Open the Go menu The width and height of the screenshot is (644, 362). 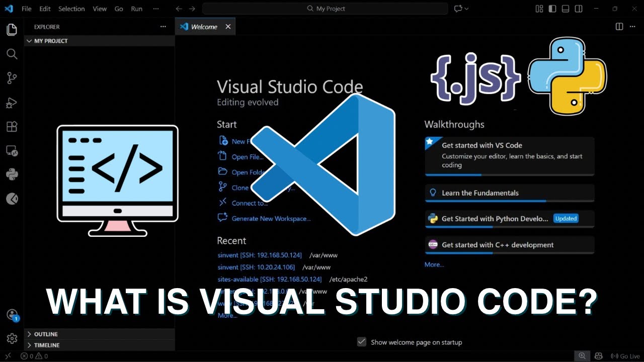click(119, 9)
